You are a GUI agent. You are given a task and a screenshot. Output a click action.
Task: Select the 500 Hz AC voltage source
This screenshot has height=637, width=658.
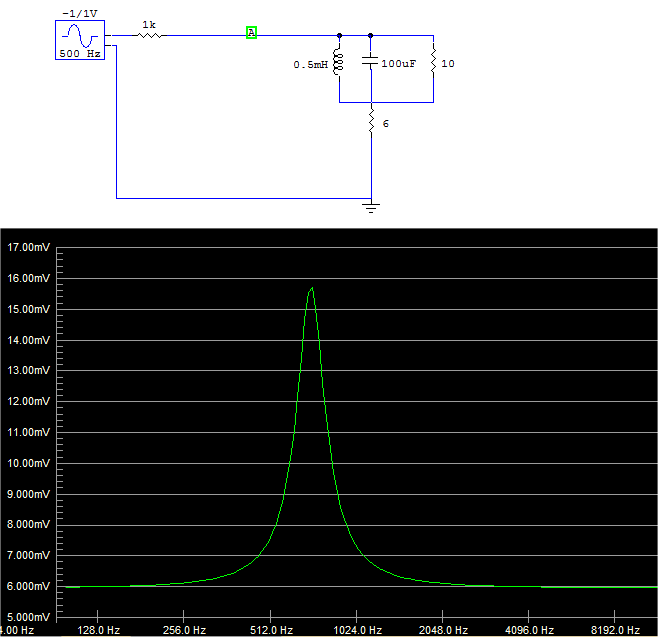80,40
